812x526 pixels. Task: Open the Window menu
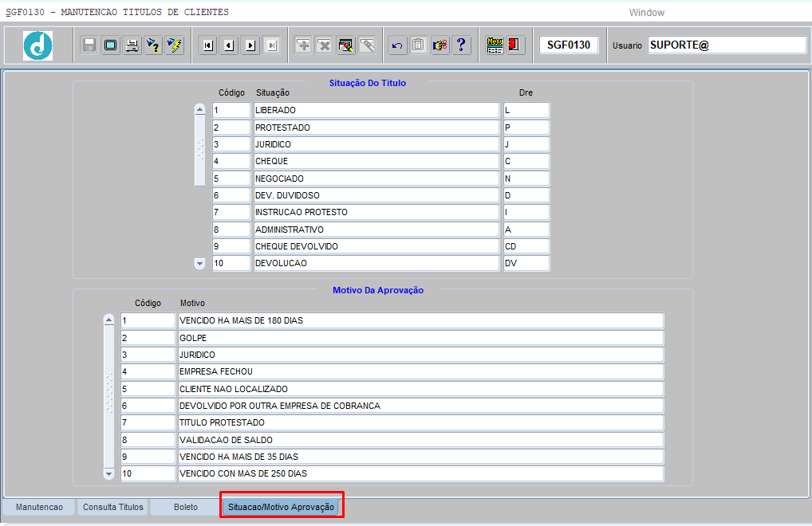click(646, 13)
